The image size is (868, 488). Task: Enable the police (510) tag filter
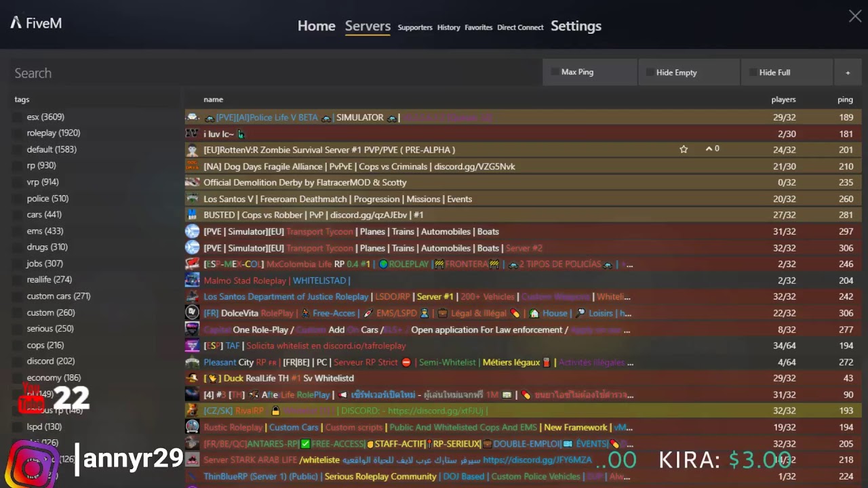[17, 199]
